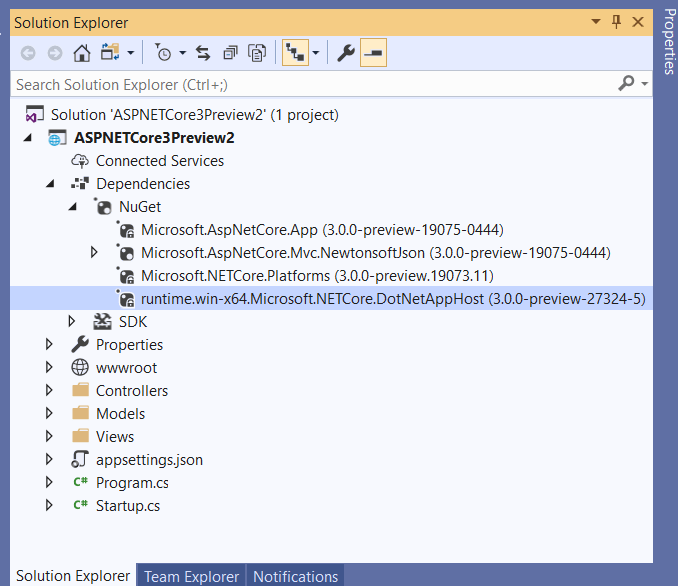This screenshot has width=678, height=586.
Task: Switch between solutions and folder views
Action: [x=110, y=53]
